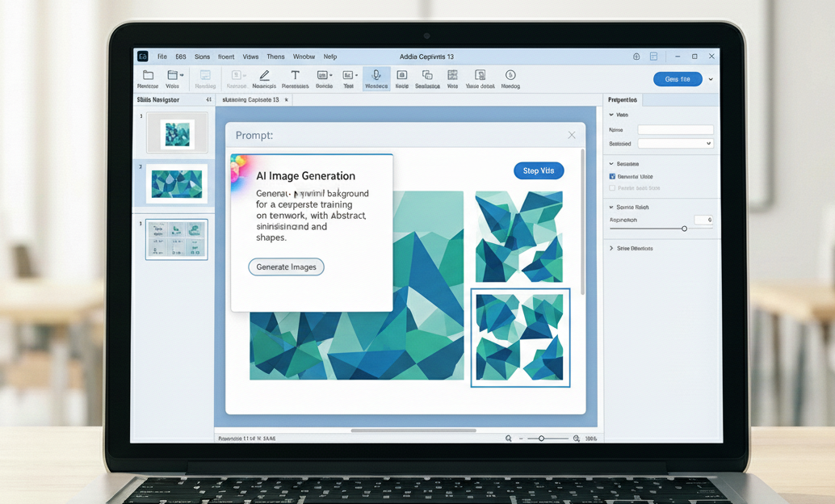Viewport: 835px width, 504px height.
Task: Click the blue button inside the AI dialog
Action: tap(539, 170)
